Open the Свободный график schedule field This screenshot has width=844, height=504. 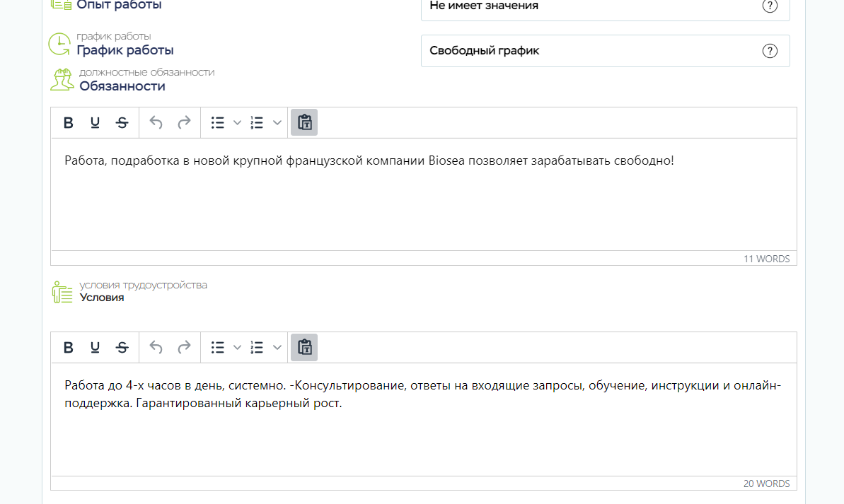[587, 51]
